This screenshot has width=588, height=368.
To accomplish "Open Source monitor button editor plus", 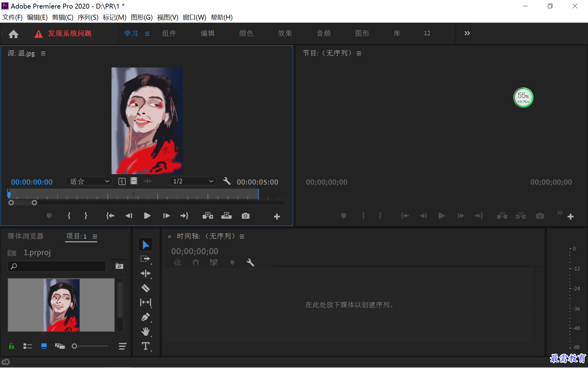I will [277, 217].
